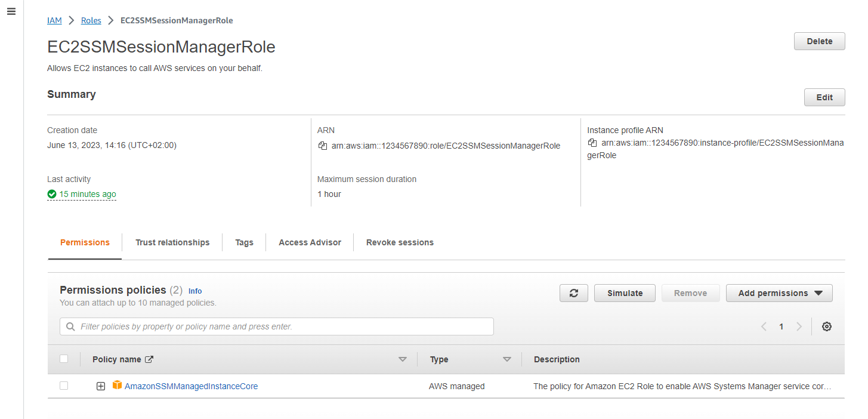Switch to the Trust relationships tab
The height and width of the screenshot is (419, 868).
(x=172, y=242)
